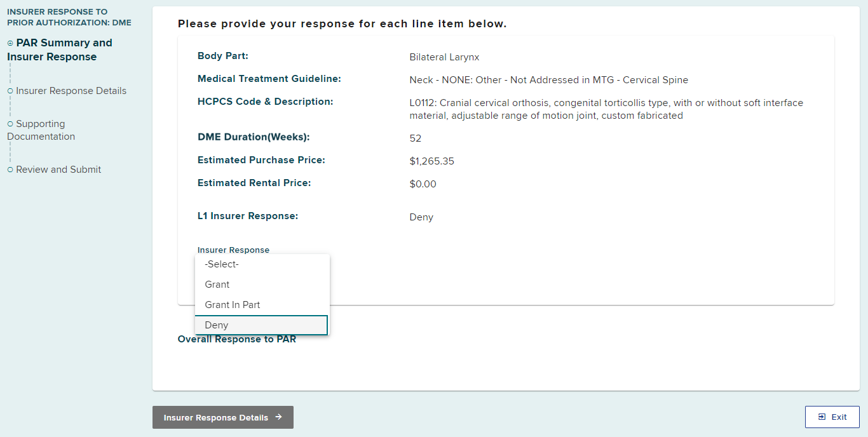Viewport: 868px width, 437px height.
Task: Click the Review and Submit step circle
Action: coord(10,170)
